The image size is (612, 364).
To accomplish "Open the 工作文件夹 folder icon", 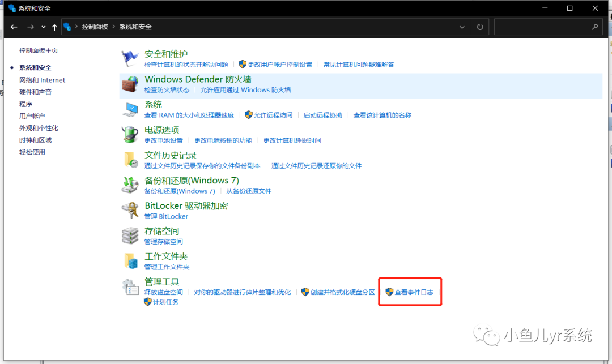I will pyautogui.click(x=130, y=261).
